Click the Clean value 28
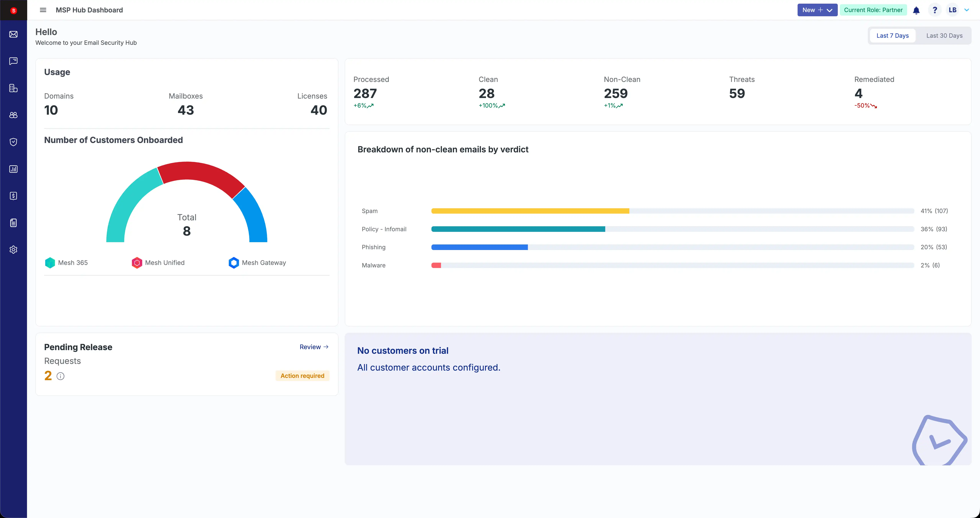Image resolution: width=980 pixels, height=518 pixels. (487, 93)
